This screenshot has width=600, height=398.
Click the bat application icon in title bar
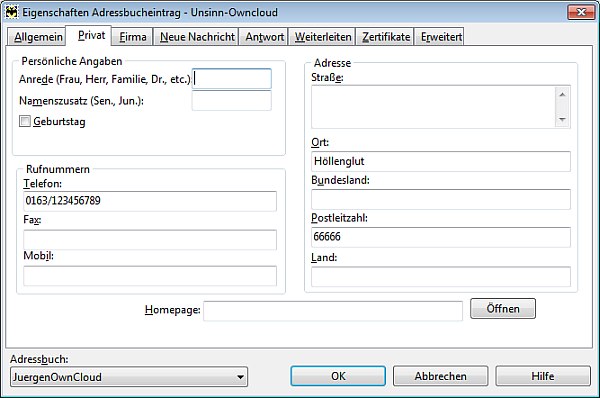click(11, 12)
